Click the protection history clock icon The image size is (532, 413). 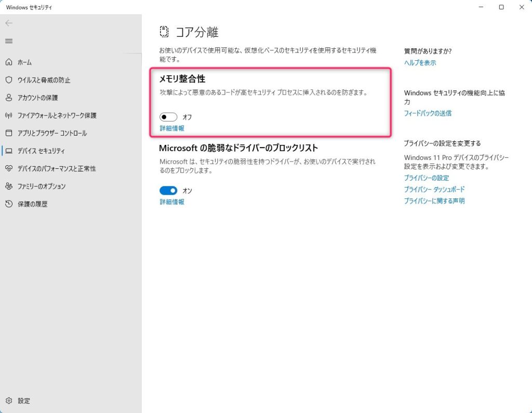(9, 204)
